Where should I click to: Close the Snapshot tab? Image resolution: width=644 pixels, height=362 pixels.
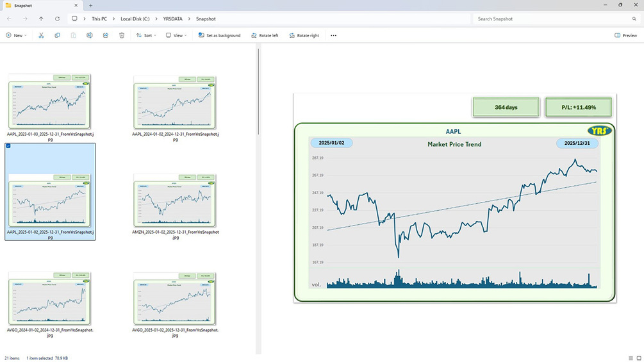pos(76,5)
